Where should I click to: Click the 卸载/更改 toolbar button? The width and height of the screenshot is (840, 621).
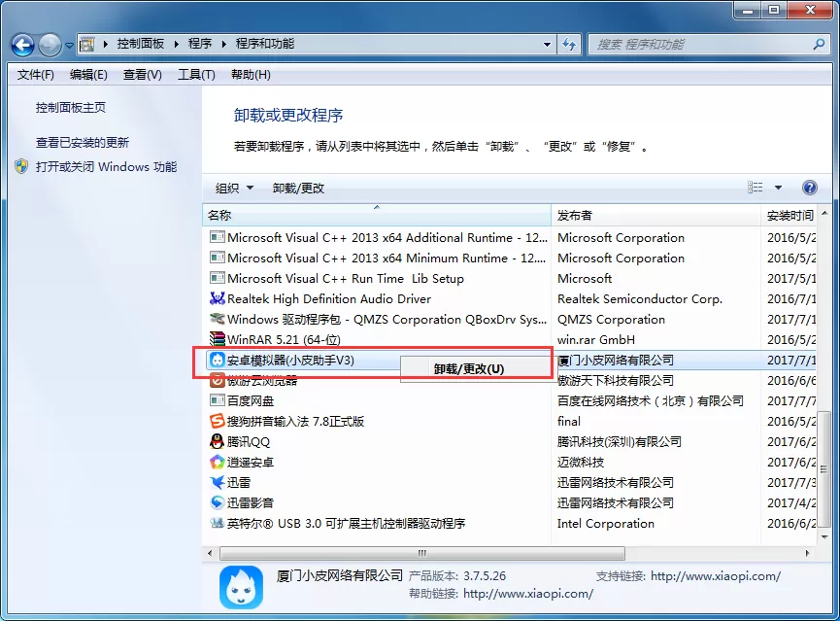point(298,189)
